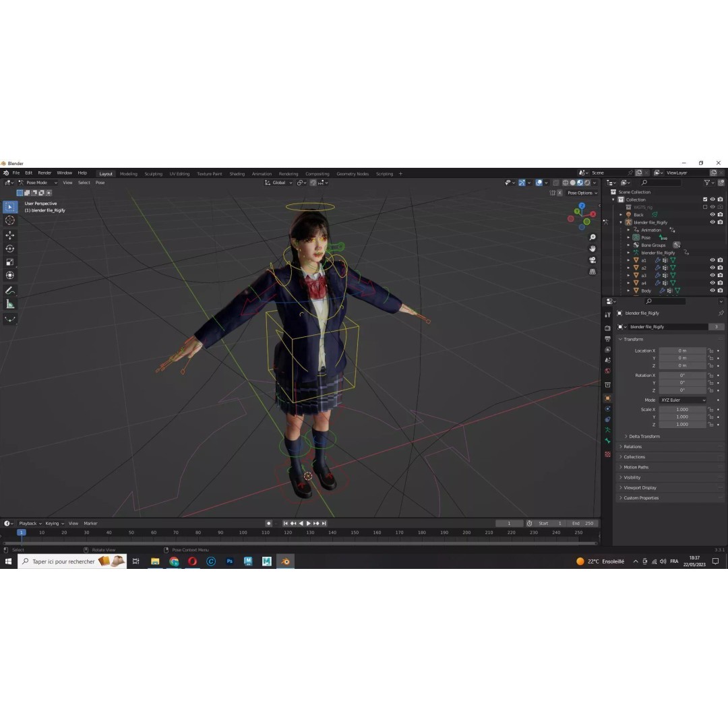Select the Scale tool

[x=10, y=262]
